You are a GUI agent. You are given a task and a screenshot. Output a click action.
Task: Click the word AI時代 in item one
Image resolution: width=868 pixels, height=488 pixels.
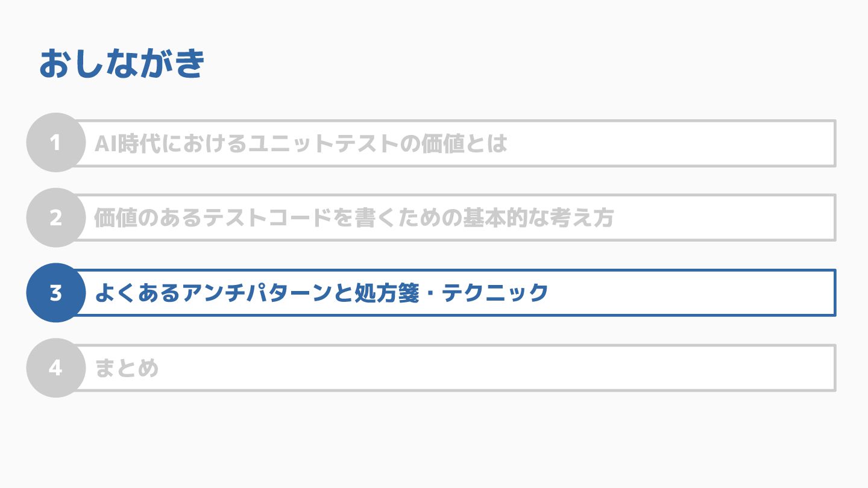pos(128,143)
